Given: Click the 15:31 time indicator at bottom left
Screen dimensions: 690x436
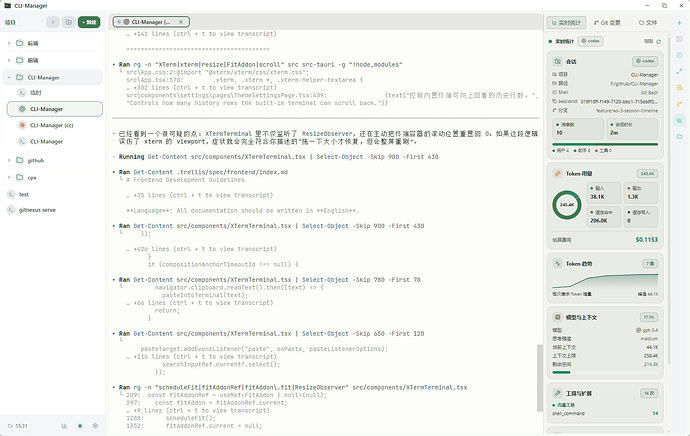Looking at the screenshot, I should tap(18, 426).
